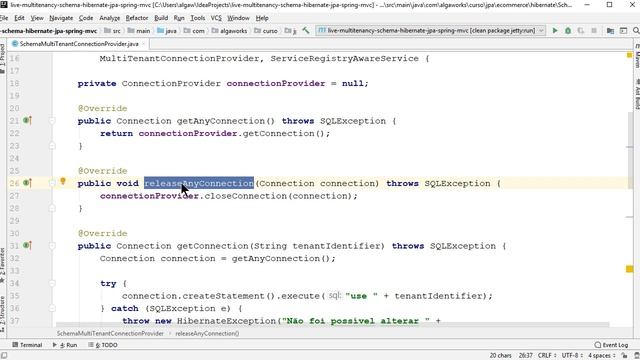Click 'curso' in navigation breadcrumb
Viewport: 640px width, 360px height.
coord(266,31)
